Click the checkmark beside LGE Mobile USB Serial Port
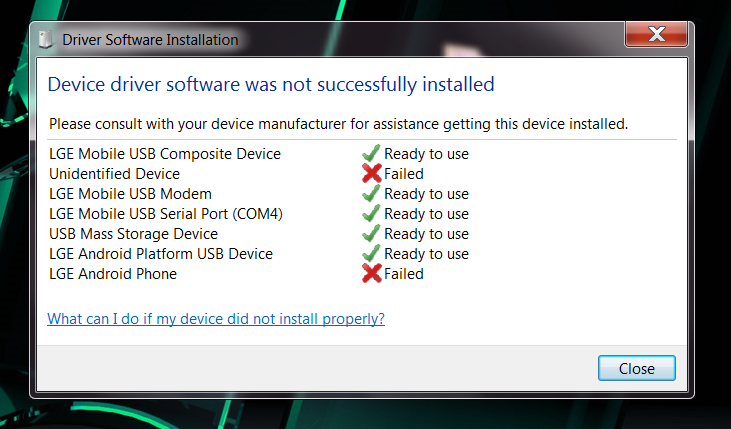Viewport: 731px width, 429px height. (371, 214)
